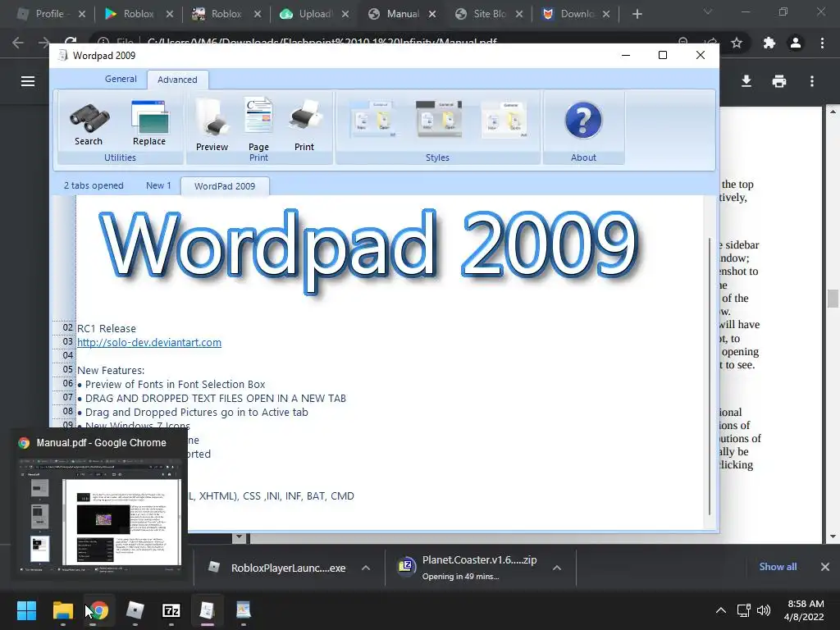Open the Search utility with binoculars icon
Viewport: 840px width, 630px height.
click(89, 125)
